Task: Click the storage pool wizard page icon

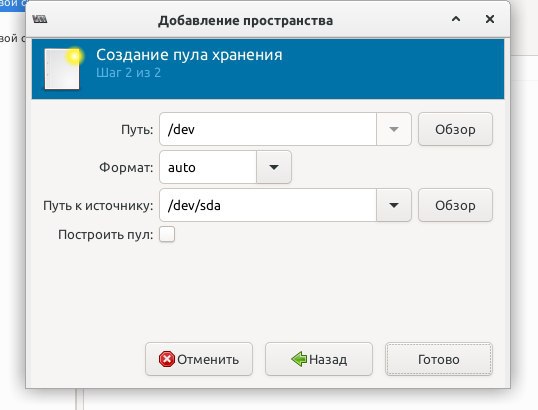Action: click(63, 68)
